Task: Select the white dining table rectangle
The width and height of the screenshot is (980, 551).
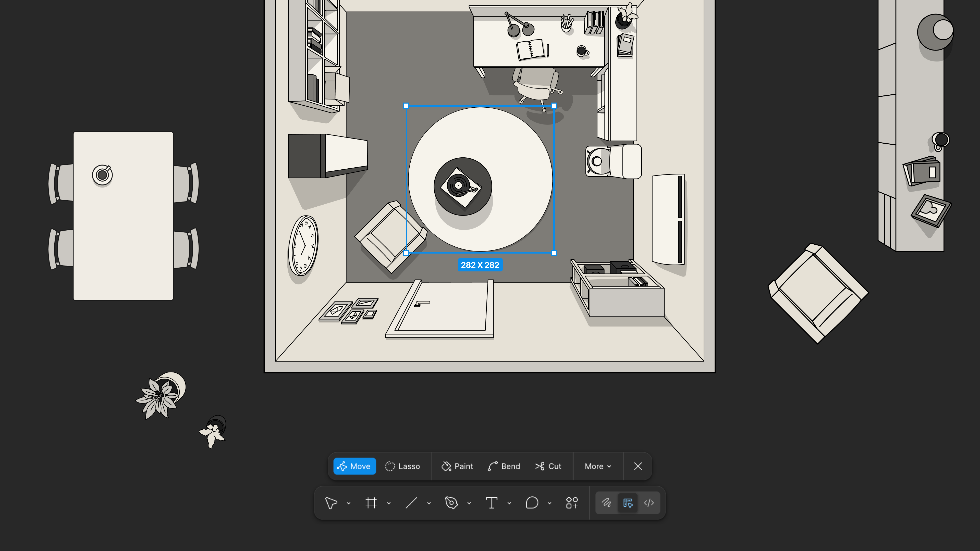Action: (x=123, y=216)
